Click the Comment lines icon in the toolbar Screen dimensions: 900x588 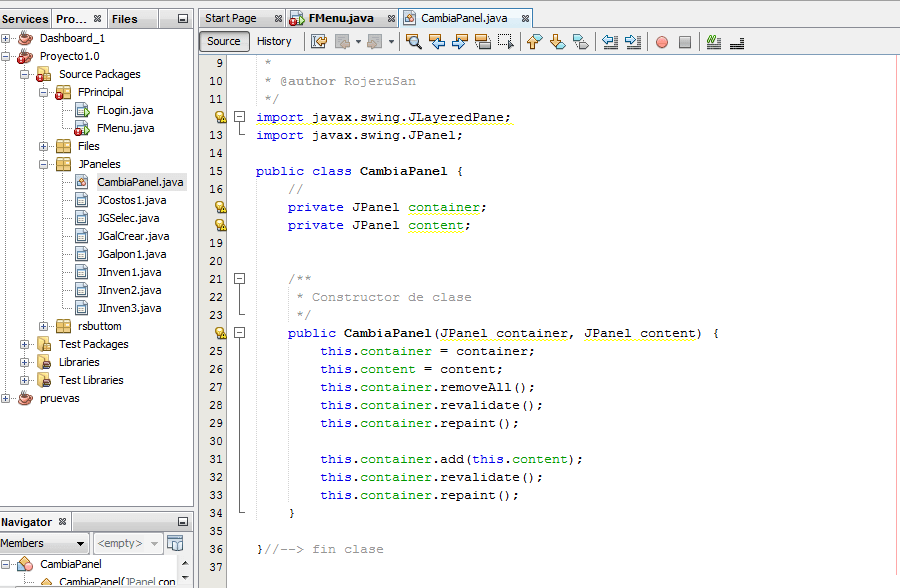tap(712, 42)
